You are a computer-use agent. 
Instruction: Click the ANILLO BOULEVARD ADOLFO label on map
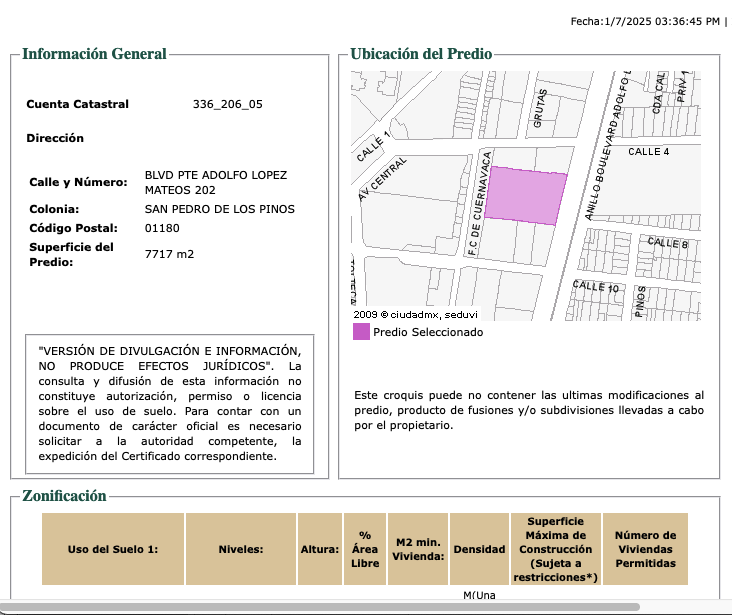[608, 145]
